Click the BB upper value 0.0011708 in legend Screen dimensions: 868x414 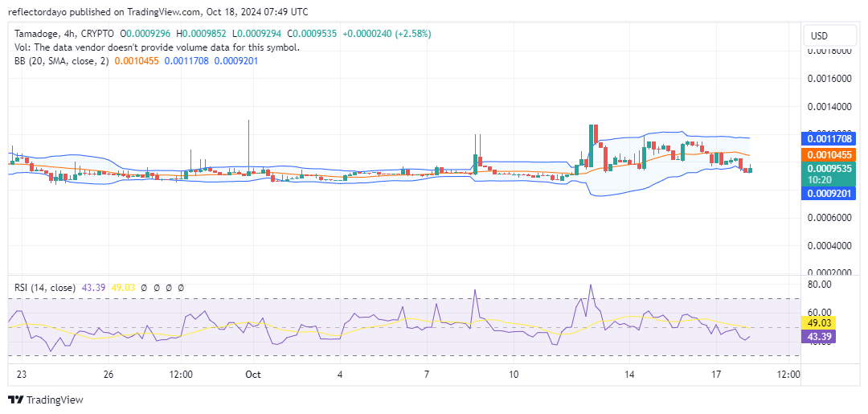186,61
